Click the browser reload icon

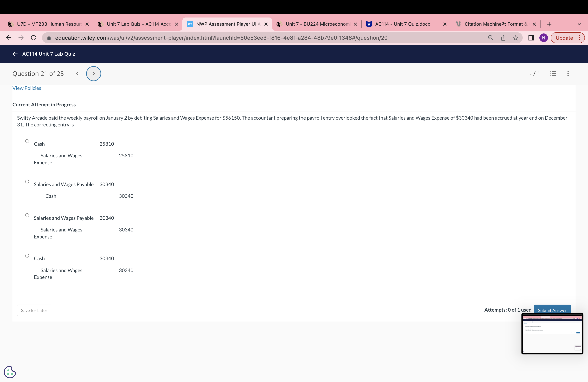[34, 38]
